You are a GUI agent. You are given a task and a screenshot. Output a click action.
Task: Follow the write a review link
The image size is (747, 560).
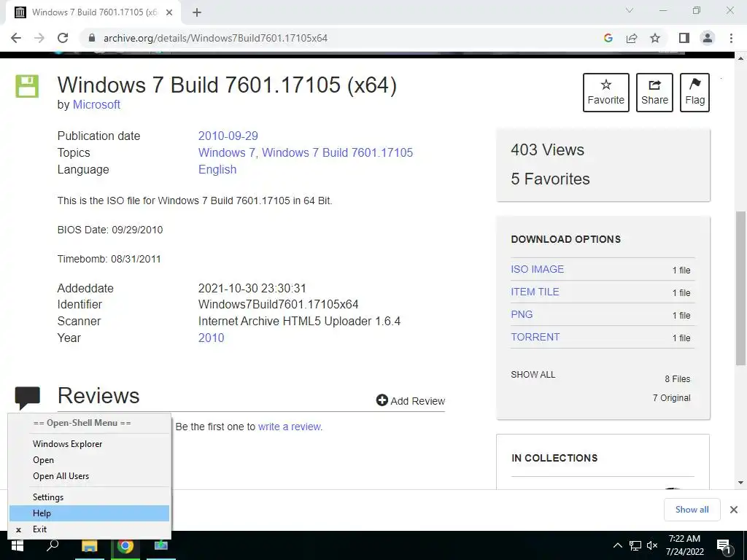pos(290,427)
